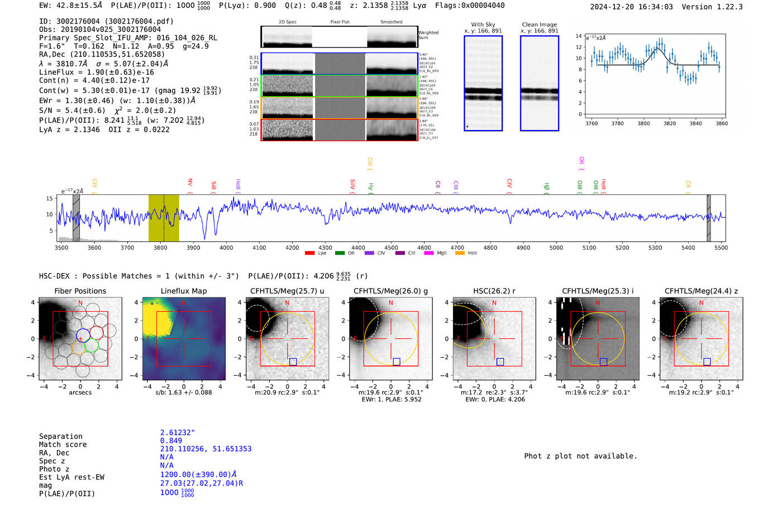
Task: Select the 'ID: 3002176004 (3002176004.pdf)' line
Action: (x=106, y=21)
